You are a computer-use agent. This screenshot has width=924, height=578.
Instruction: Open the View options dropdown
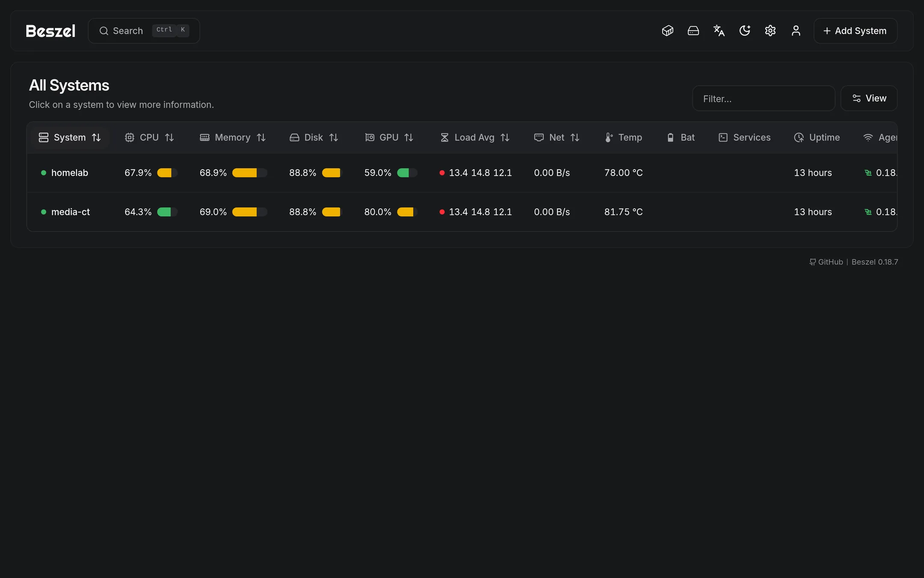(869, 98)
